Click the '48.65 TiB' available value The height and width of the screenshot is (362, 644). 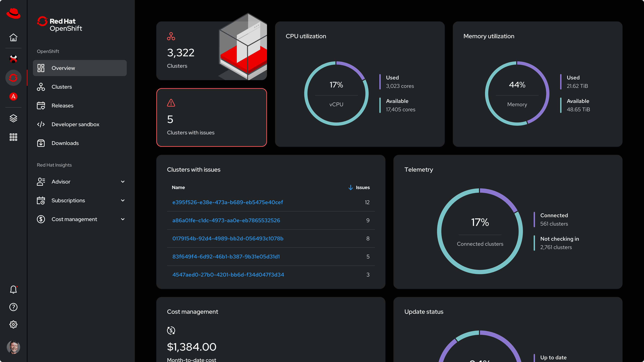click(x=578, y=109)
